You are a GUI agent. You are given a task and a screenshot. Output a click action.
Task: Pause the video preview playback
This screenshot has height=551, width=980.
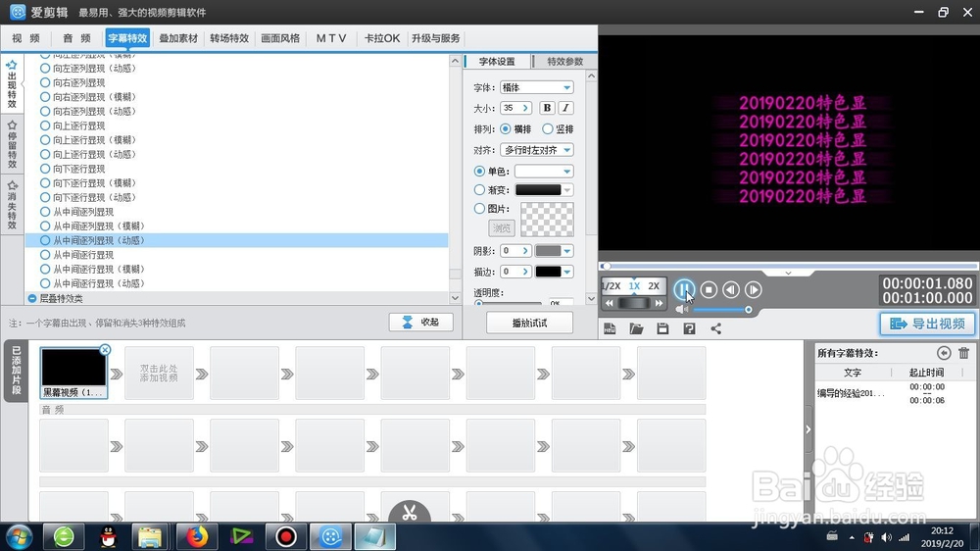pyautogui.click(x=684, y=289)
